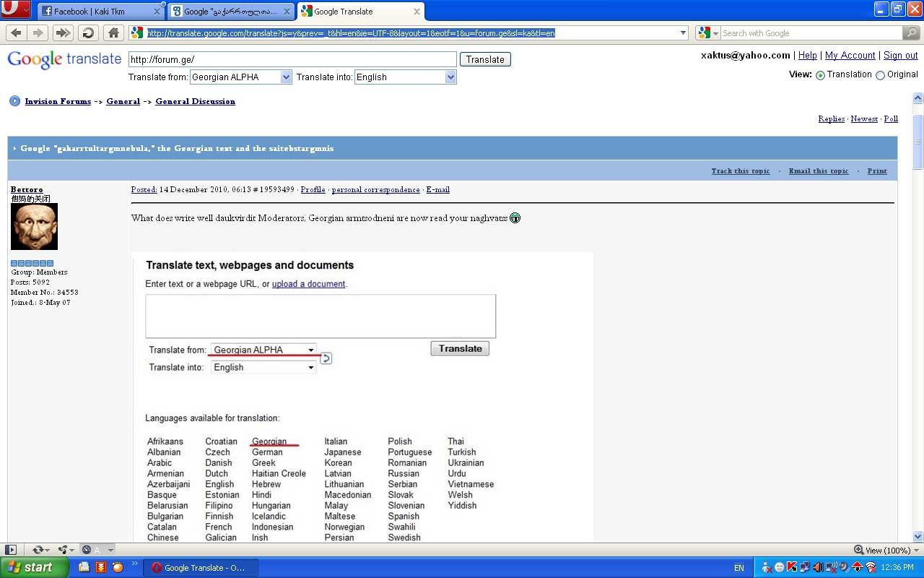Close the Facebook | Kaki Tkm tab
This screenshot has width=924, height=578.
pyautogui.click(x=157, y=12)
